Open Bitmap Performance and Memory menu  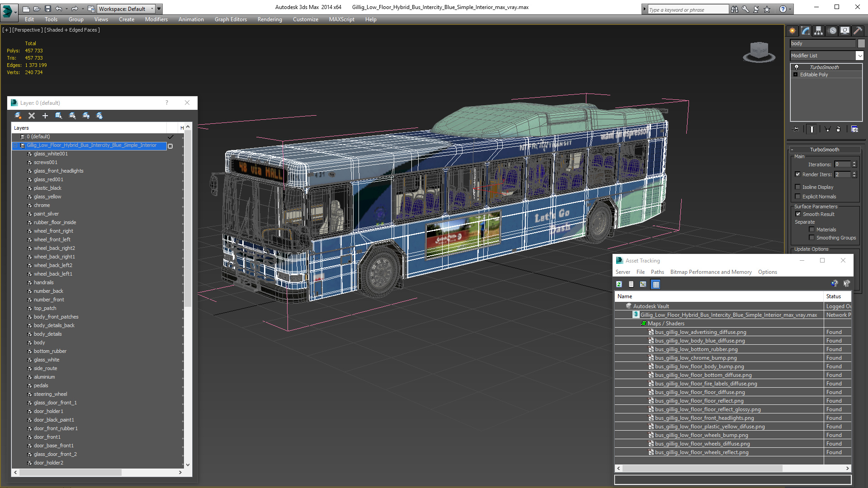coord(711,272)
